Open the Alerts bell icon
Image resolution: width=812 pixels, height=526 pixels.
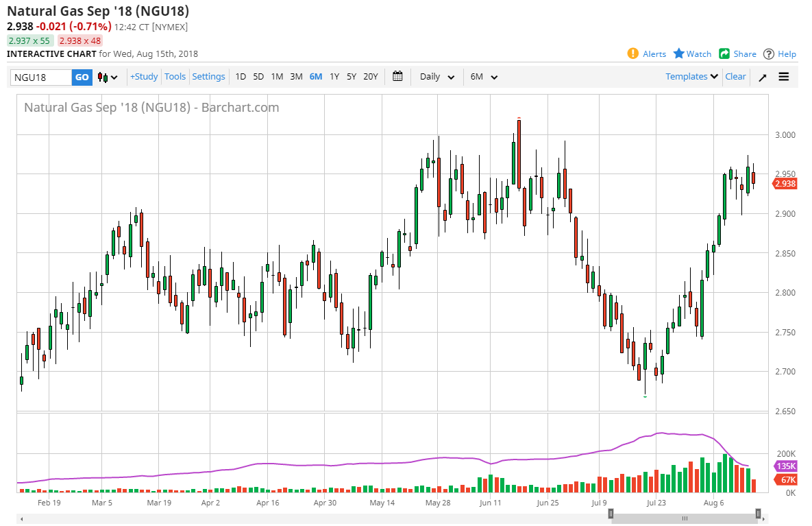(633, 53)
